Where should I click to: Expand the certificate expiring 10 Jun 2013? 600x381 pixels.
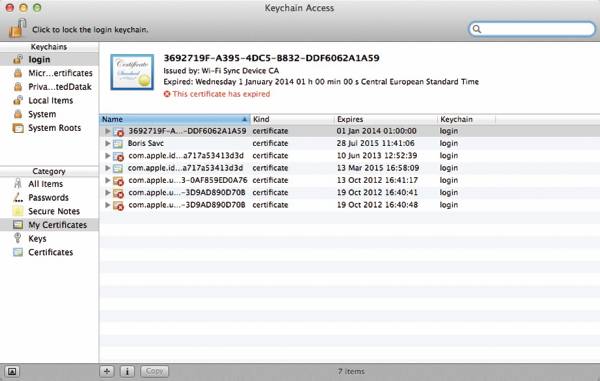tap(108, 155)
